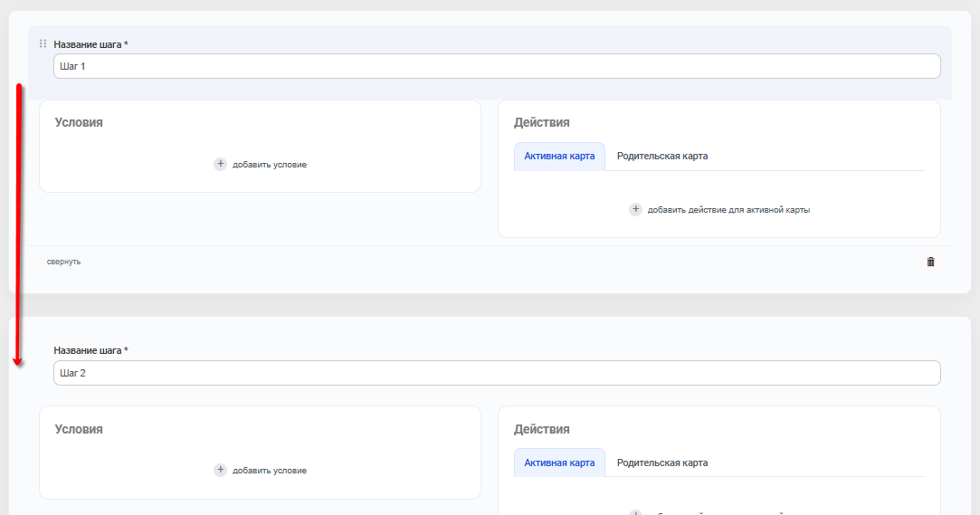
Task: Click the drag handle icon beside Шаг 1
Action: point(43,43)
